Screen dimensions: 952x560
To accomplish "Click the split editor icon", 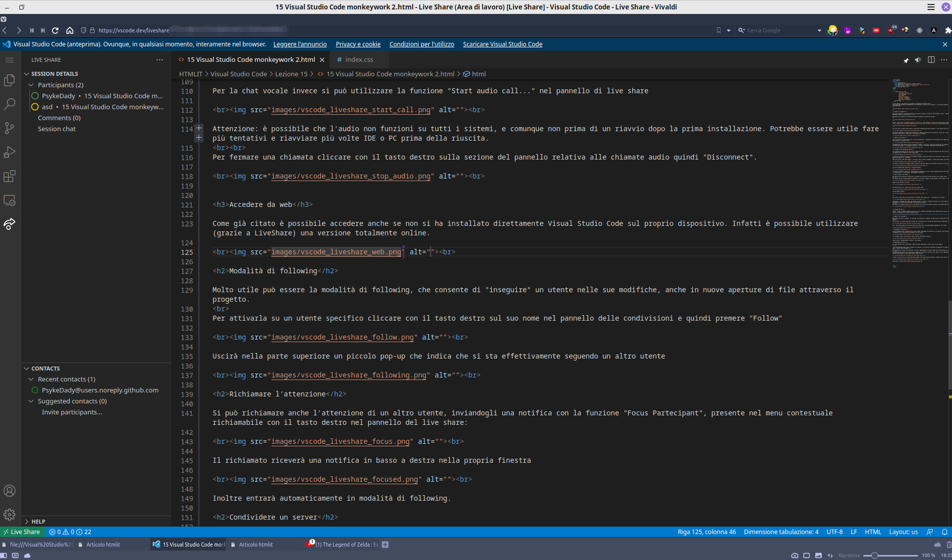I will [x=931, y=60].
